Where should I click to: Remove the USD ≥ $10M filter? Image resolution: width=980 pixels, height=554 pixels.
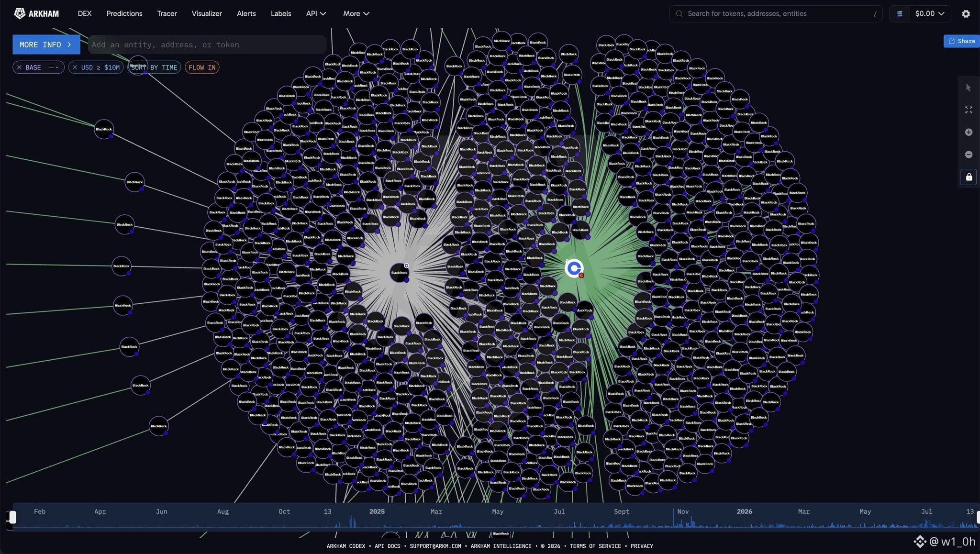75,67
